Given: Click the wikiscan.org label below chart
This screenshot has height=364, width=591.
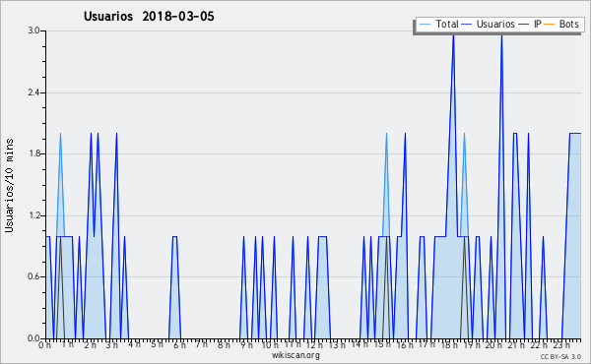Looking at the screenshot, I should point(295,355).
